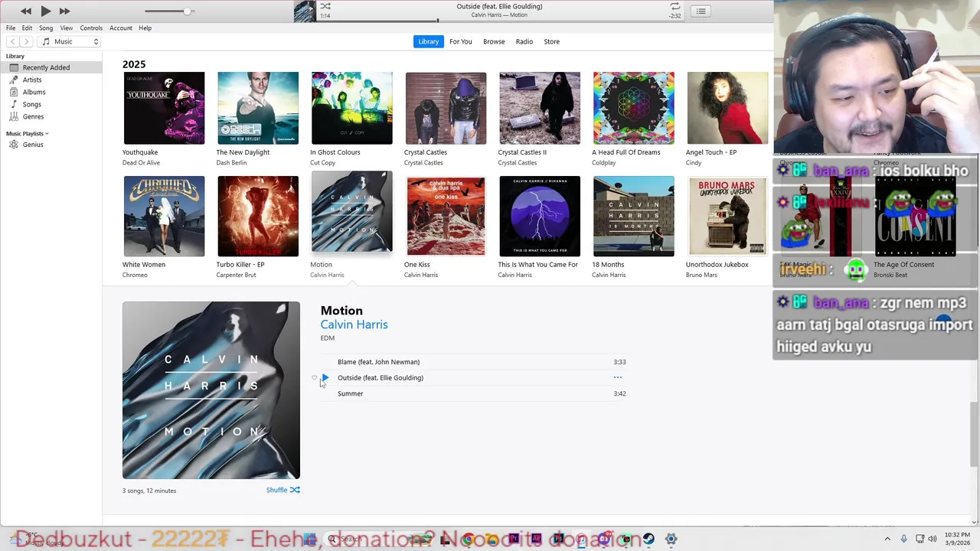
Task: Open the One Kiss album cover
Action: 446,217
